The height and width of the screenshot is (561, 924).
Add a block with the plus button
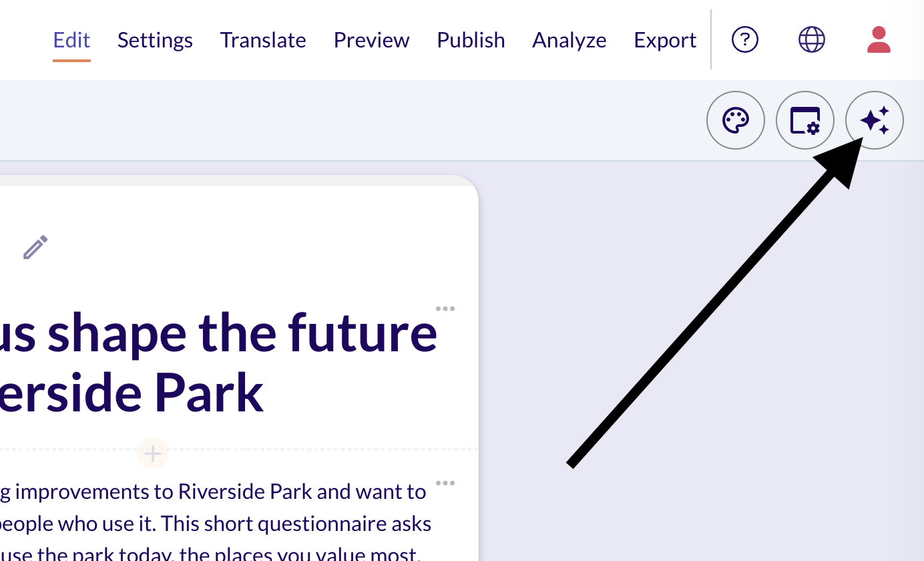(x=153, y=454)
